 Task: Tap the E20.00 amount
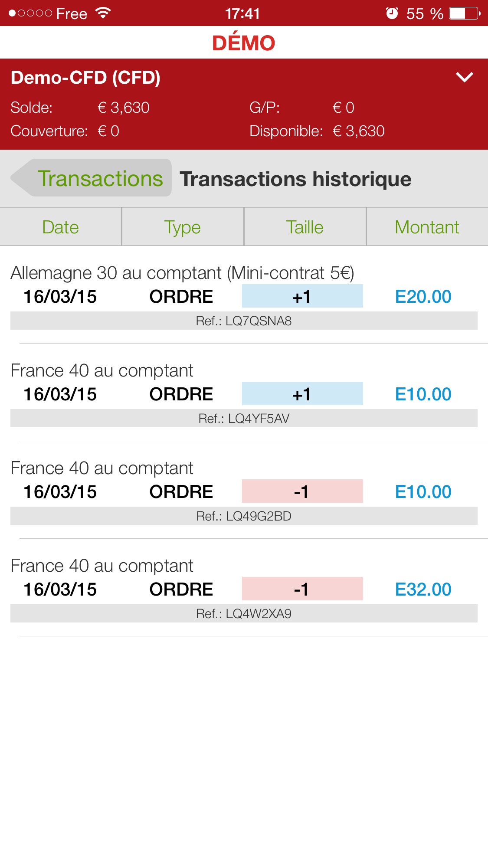pos(423,297)
